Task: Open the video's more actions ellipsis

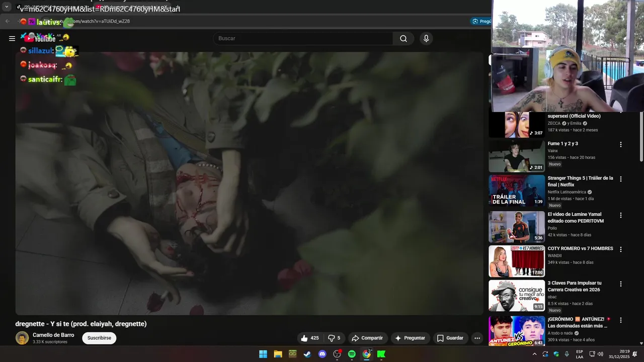Action: [477, 338]
